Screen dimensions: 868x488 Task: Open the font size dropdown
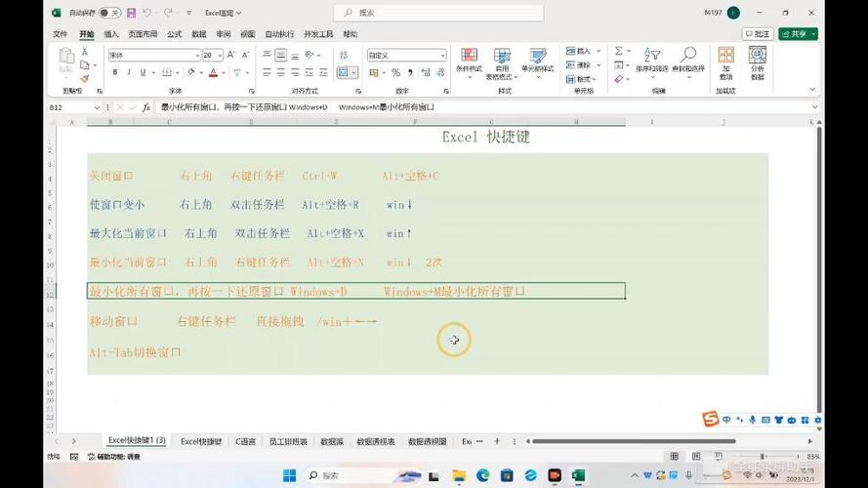click(220, 56)
